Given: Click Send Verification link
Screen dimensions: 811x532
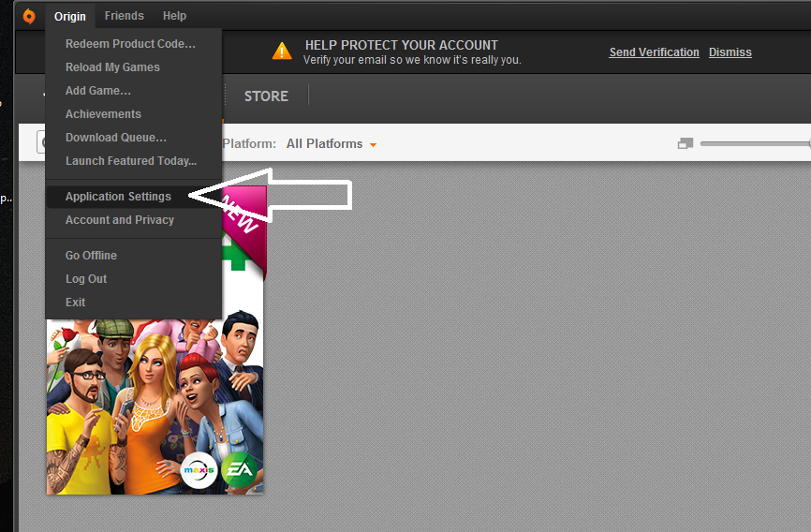Looking at the screenshot, I should (x=654, y=52).
